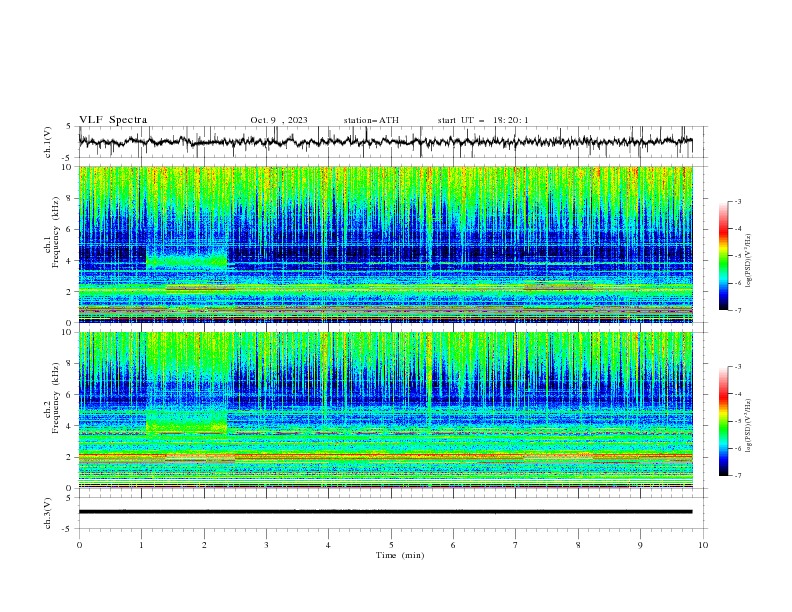Click the date "Oct. 9 , 2023"
This screenshot has width=792, height=612.
[x=279, y=120]
